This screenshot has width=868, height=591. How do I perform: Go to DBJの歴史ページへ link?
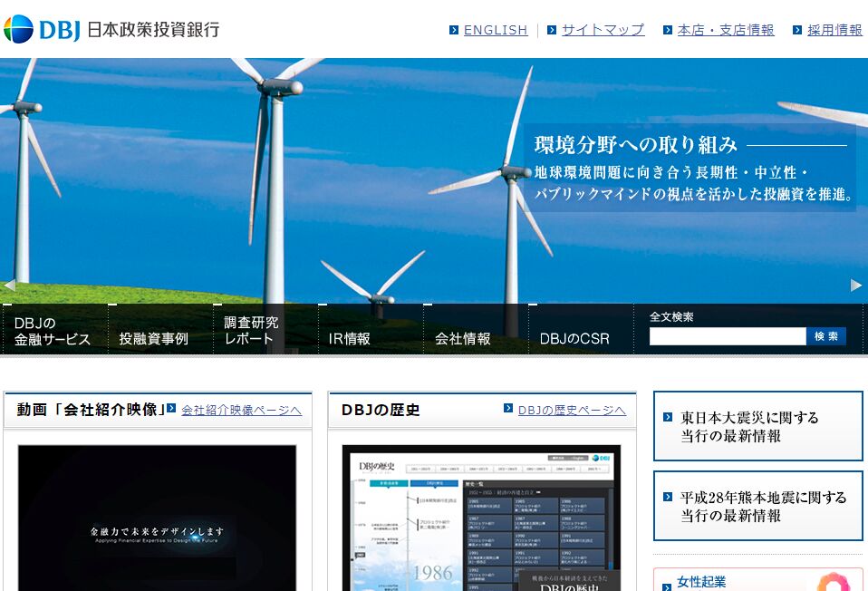[x=572, y=410]
